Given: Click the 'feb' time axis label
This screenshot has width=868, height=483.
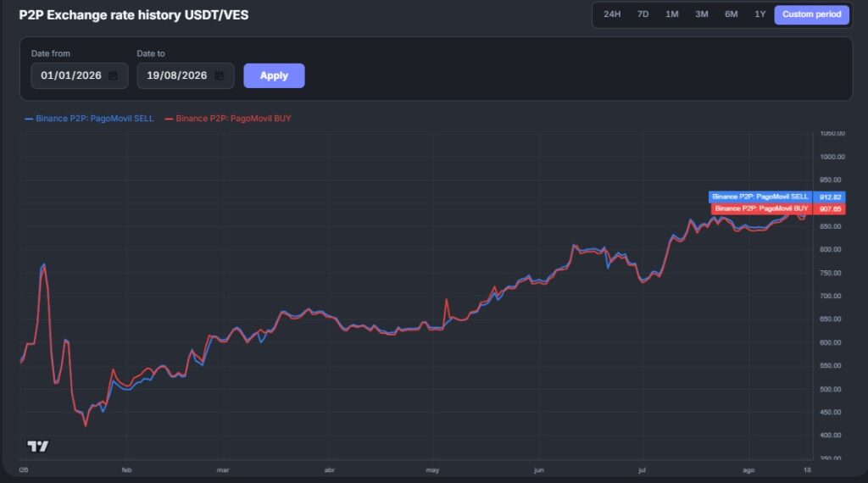Looking at the screenshot, I should coord(127,469).
